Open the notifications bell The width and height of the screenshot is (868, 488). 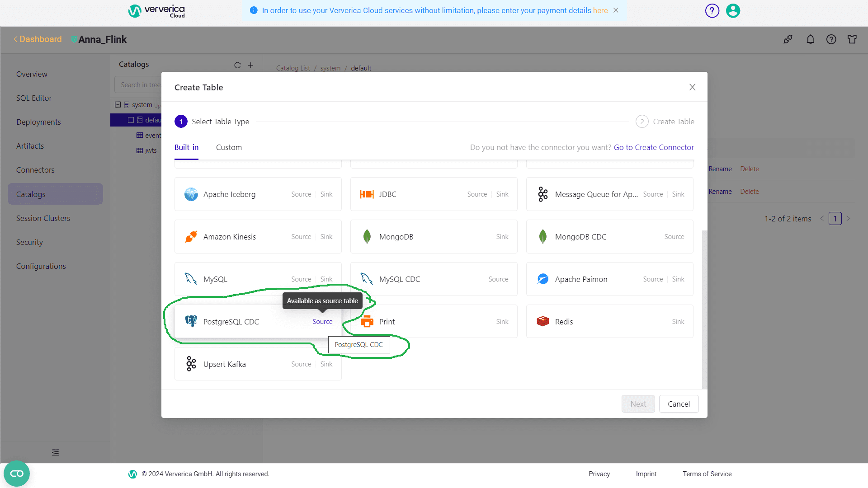[x=811, y=39]
